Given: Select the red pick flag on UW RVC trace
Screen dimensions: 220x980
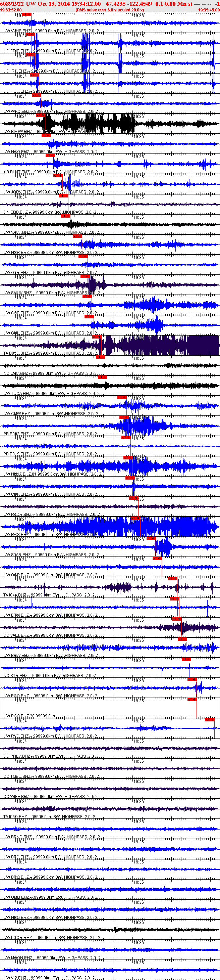Looking at the screenshot, I should 210,720.
